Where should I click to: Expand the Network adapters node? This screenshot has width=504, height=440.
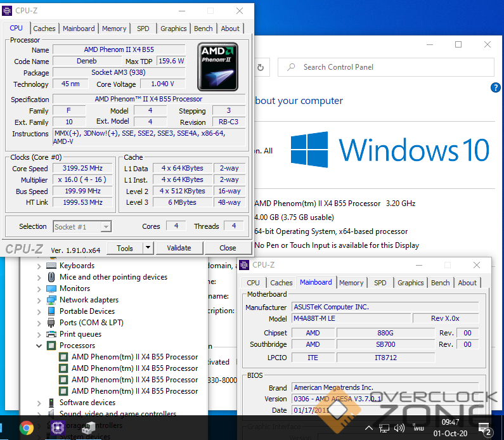click(x=39, y=300)
